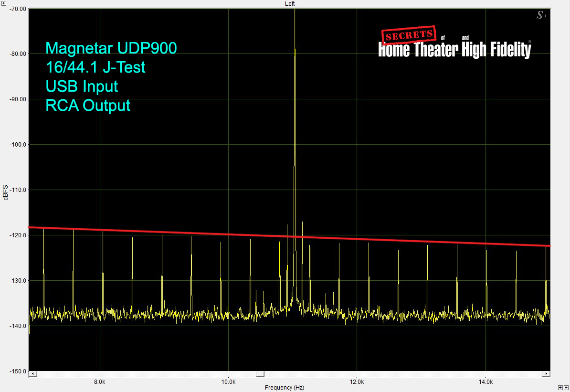Click the -140.0 value on the dBFS axis
This screenshot has height=392, width=570.
[x=18, y=326]
